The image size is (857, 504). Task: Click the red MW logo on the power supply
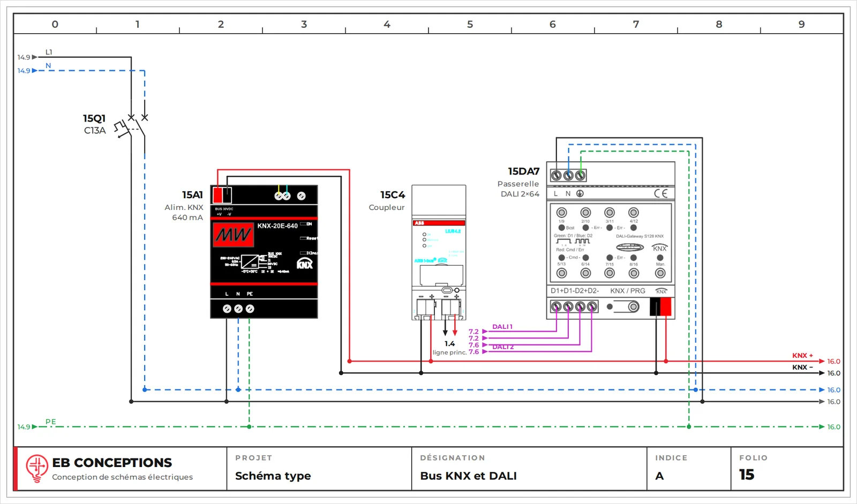(x=233, y=235)
